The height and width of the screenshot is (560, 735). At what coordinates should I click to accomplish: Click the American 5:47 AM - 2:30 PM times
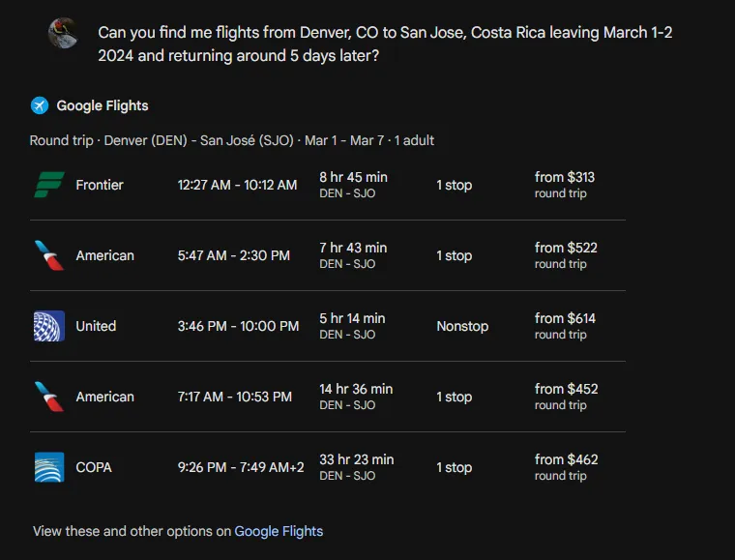[x=233, y=255]
